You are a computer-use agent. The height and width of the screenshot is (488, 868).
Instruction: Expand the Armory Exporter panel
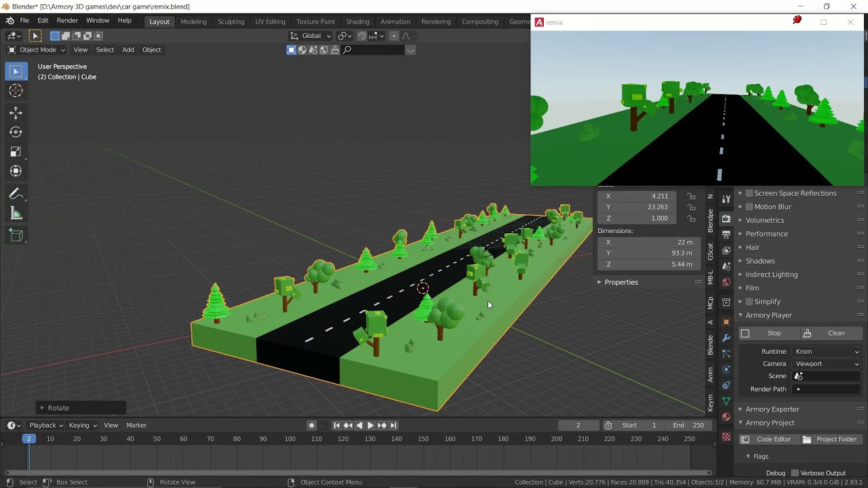point(772,409)
